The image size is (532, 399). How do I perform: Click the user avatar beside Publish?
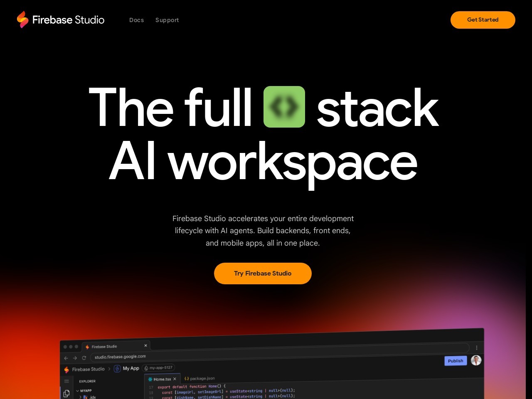(x=476, y=360)
